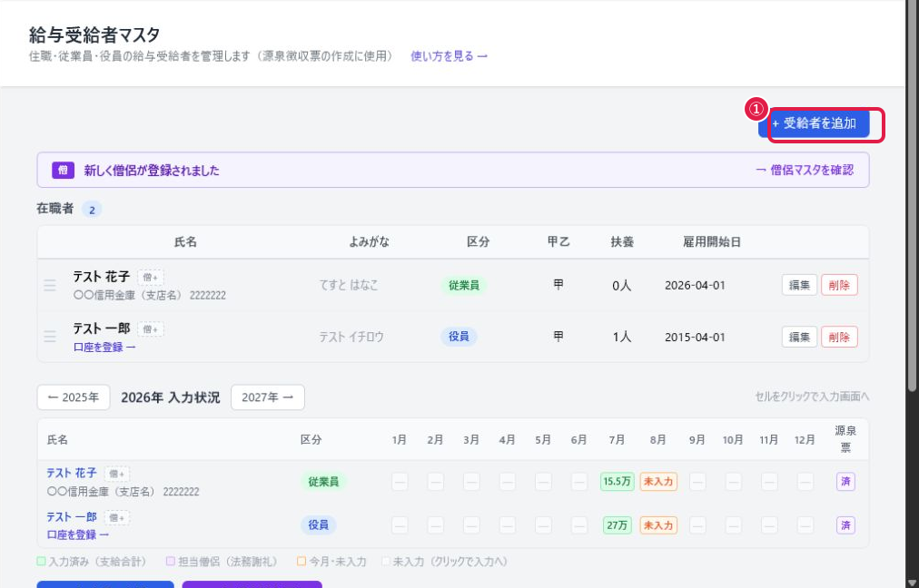The height and width of the screenshot is (588, 919).
Task: Click the drag handle for テスト 花子 row
Action: click(x=50, y=285)
